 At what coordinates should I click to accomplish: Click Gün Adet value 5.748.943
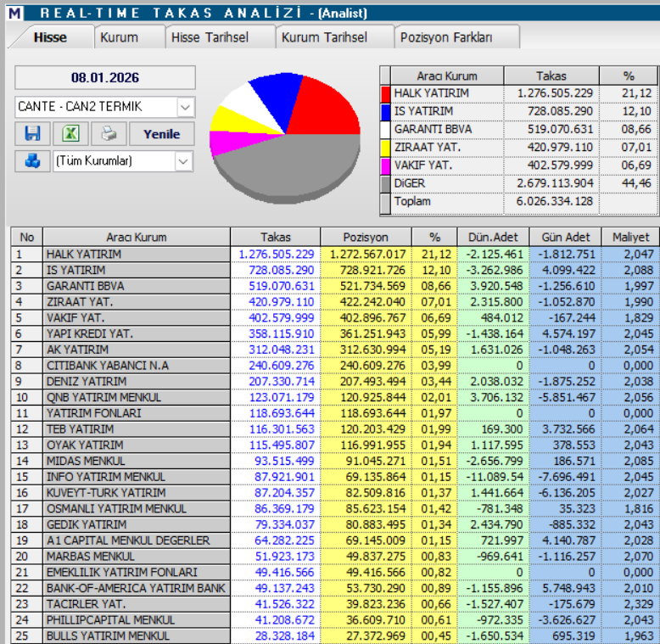click(568, 589)
